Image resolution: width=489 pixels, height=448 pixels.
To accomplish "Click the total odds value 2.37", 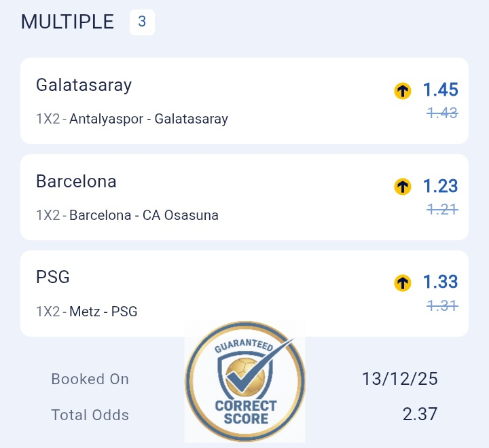I will point(420,413).
